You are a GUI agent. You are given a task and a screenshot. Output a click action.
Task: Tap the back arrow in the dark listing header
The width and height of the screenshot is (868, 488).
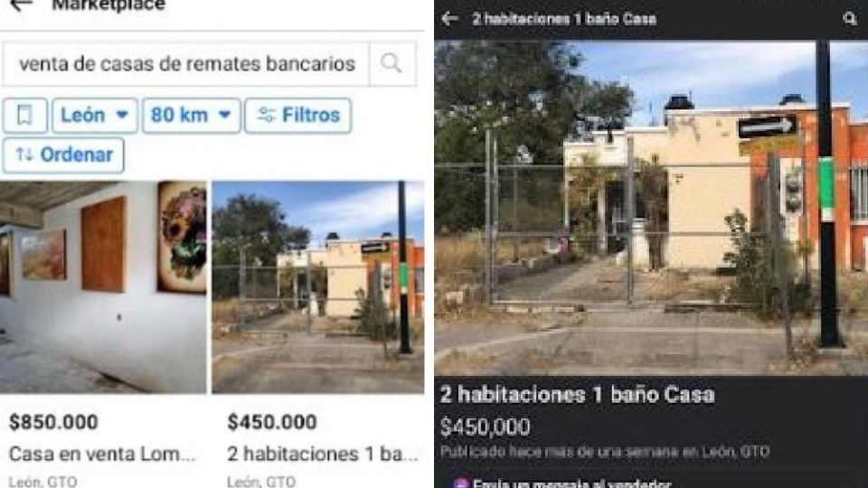(449, 19)
